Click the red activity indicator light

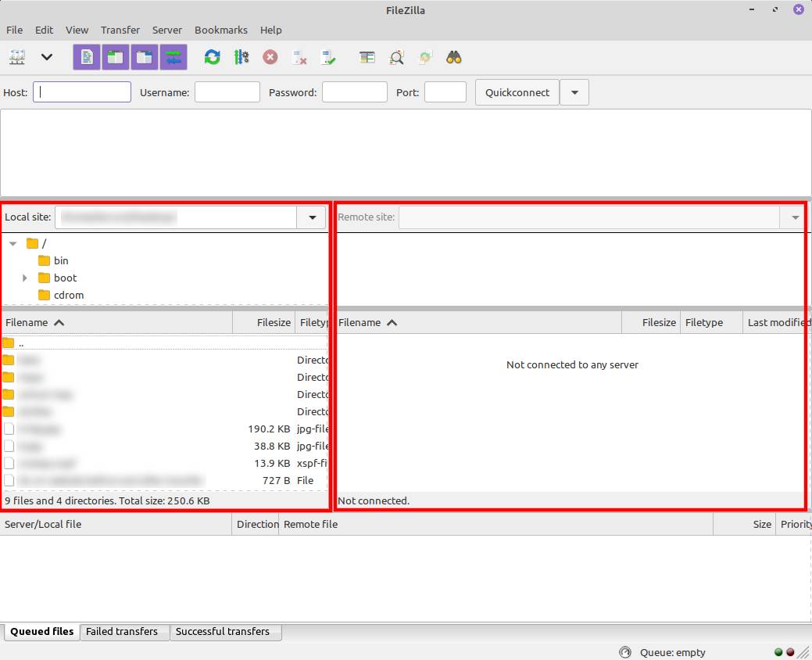[790, 652]
